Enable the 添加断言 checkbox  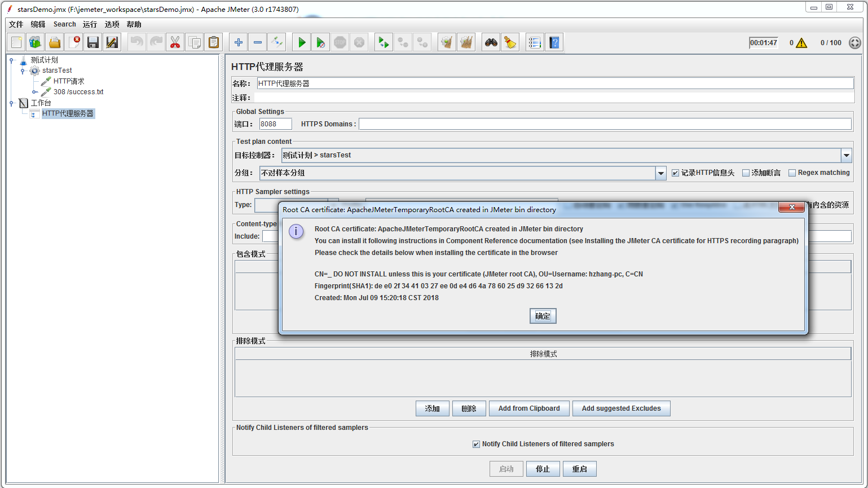(746, 173)
